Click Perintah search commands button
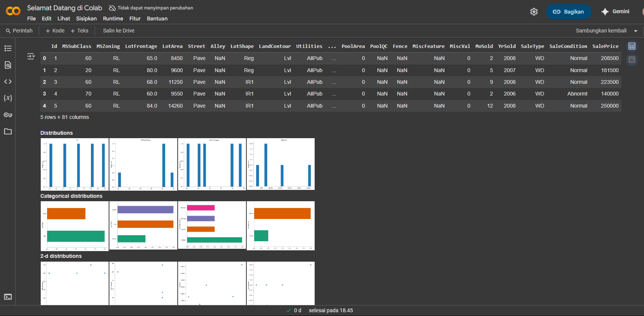The image size is (644, 316). [19, 31]
